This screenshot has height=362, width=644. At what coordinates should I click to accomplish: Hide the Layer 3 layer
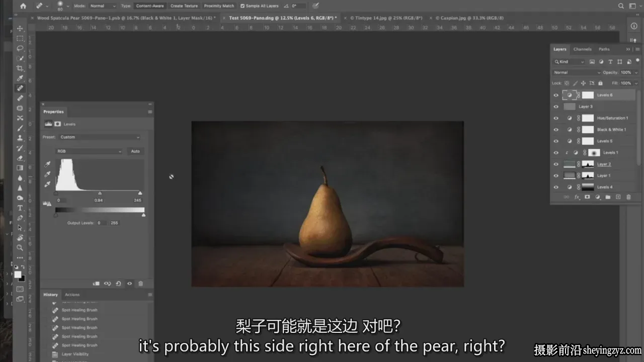click(556, 107)
